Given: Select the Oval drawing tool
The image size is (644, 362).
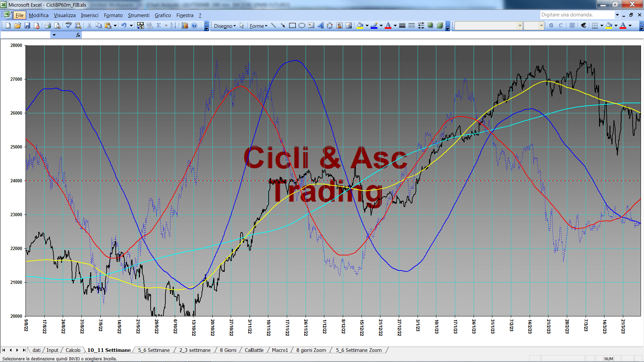Looking at the screenshot, I should [302, 25].
